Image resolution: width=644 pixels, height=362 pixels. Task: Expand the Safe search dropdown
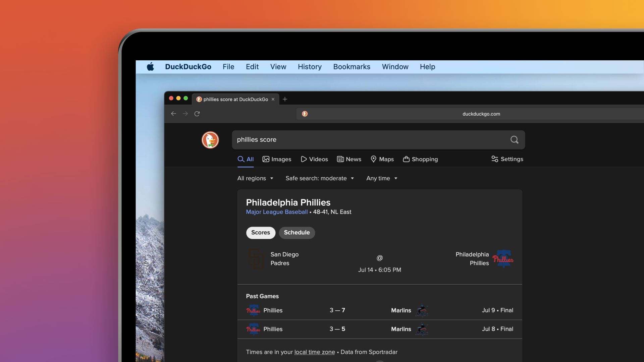click(319, 179)
